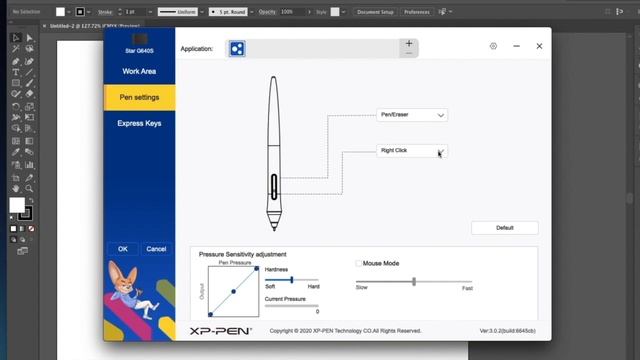
Task: Pick the Rectangle tool
Action: coord(16,83)
